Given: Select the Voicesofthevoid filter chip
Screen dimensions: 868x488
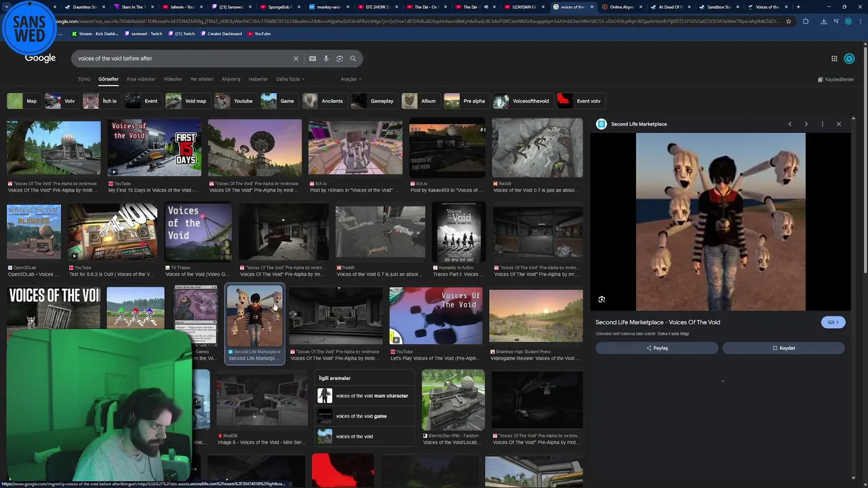Looking at the screenshot, I should [522, 101].
